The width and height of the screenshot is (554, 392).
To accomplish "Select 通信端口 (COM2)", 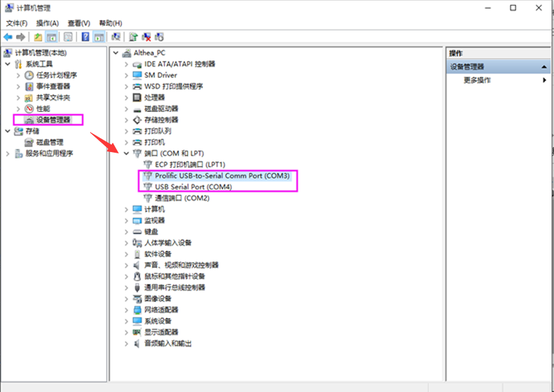I will pos(182,198).
